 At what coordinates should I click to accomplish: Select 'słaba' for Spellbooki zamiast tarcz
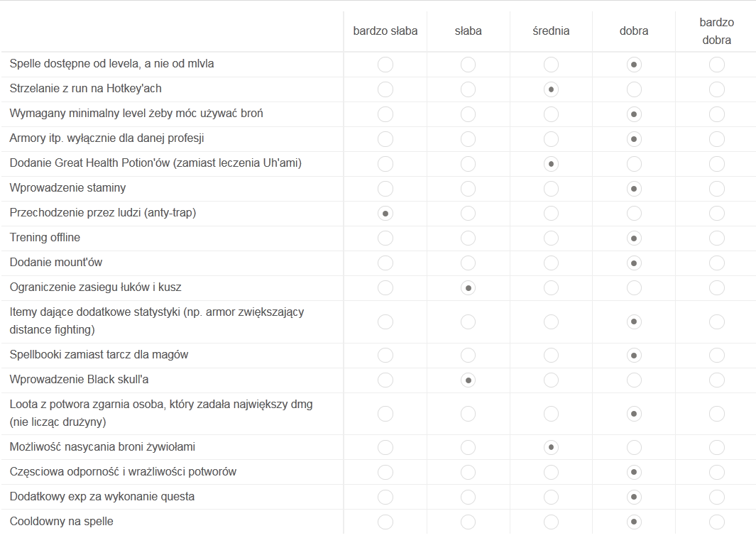pos(468,356)
